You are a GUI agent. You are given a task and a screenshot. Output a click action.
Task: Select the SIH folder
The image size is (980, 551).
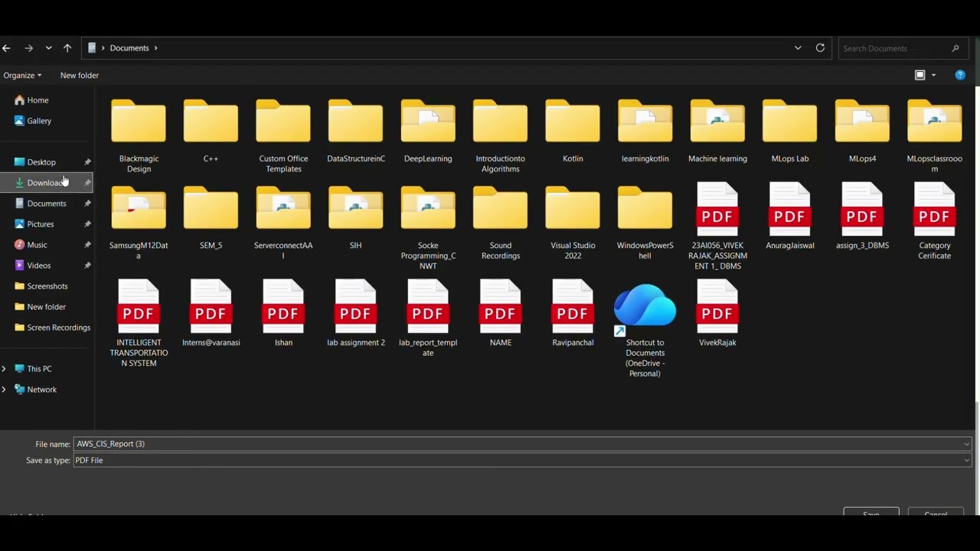356,217
